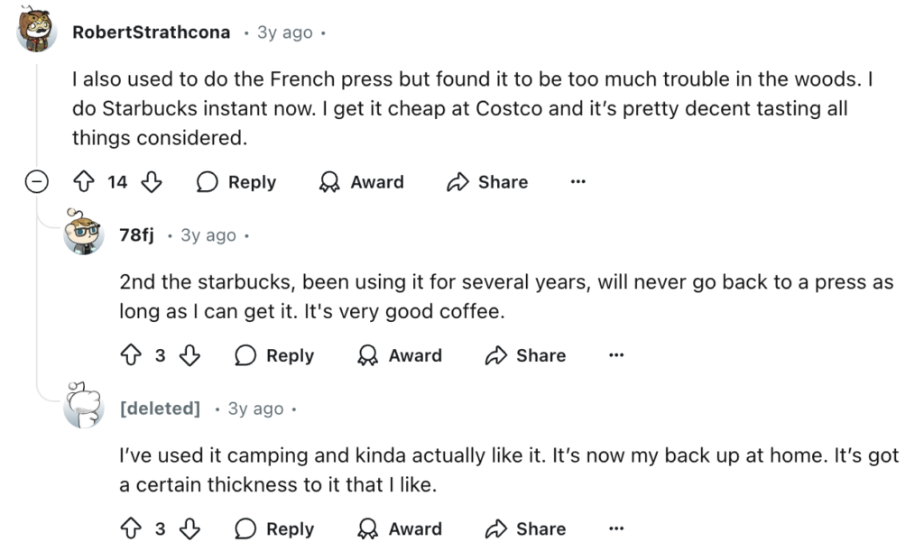Share the deleted user's comment
924x560 pixels.
pos(525,528)
